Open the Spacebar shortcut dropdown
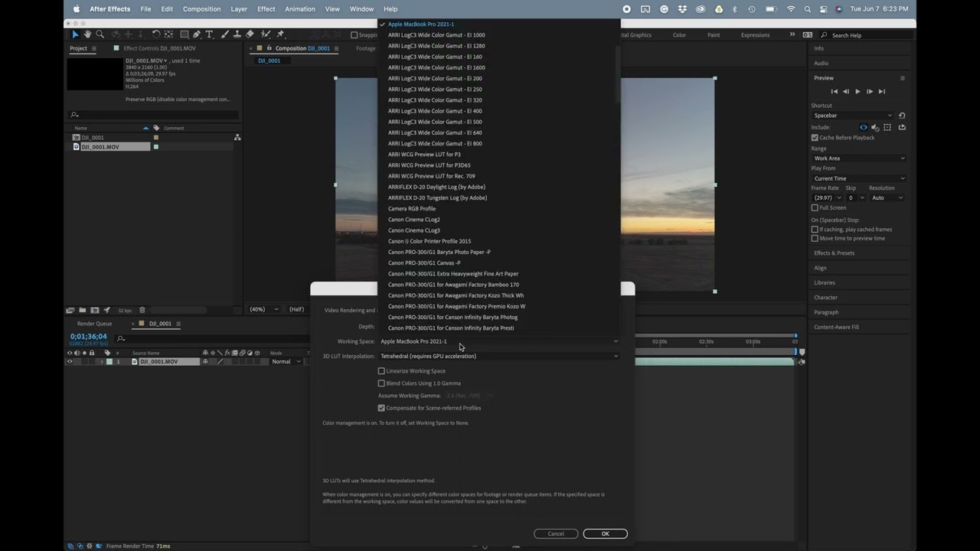Screen dimensions: 980x551 click(x=852, y=116)
